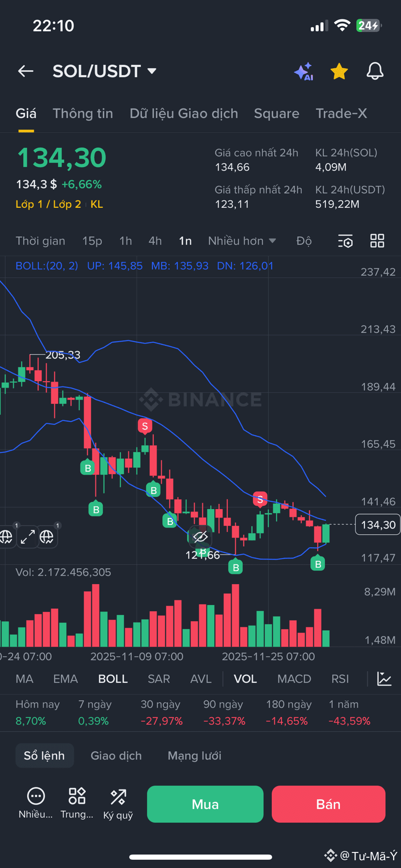The width and height of the screenshot is (401, 868).
Task: Click the Vol: 2.172.456,305 label
Action: pos(63,572)
